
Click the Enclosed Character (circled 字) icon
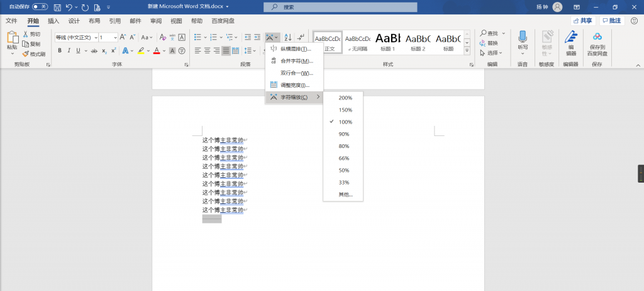click(182, 50)
